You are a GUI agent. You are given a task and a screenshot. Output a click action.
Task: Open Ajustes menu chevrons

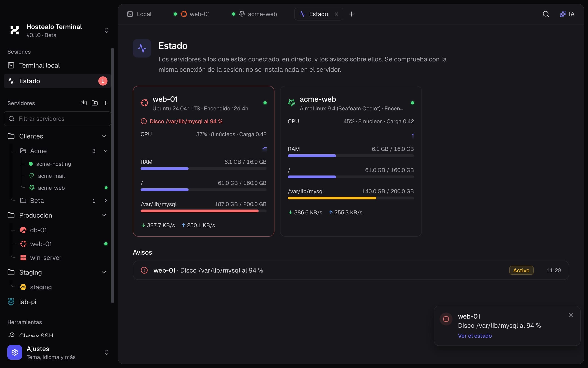(x=106, y=352)
